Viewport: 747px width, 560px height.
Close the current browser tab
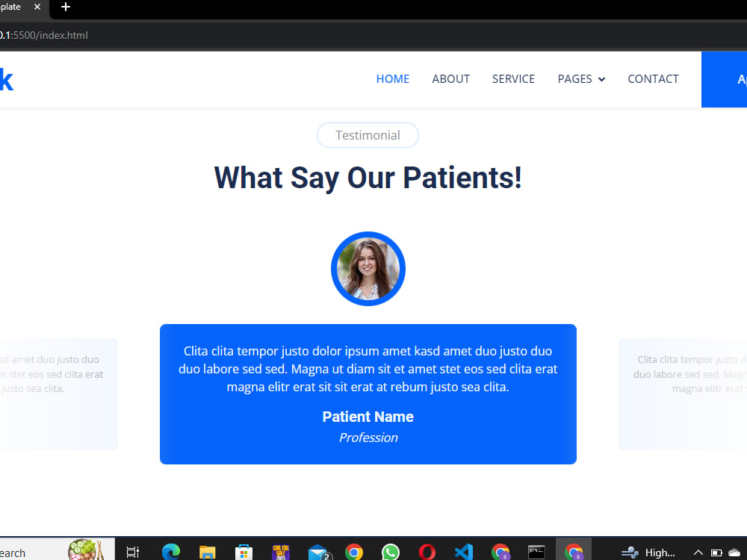37,7
